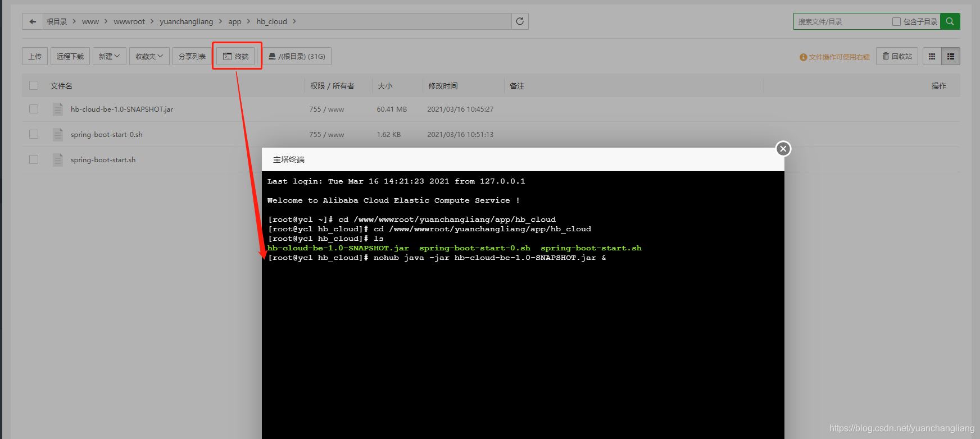The height and width of the screenshot is (439, 980).
Task: Click the green search magnifier button
Action: 950,21
